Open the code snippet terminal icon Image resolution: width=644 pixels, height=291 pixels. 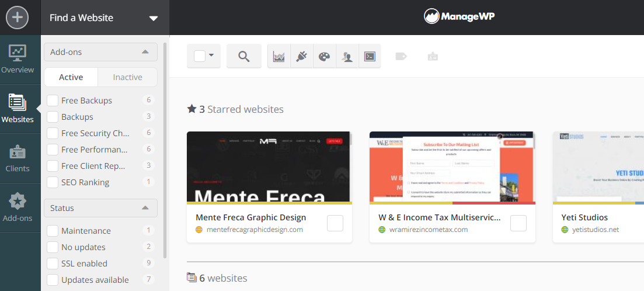[x=370, y=56]
